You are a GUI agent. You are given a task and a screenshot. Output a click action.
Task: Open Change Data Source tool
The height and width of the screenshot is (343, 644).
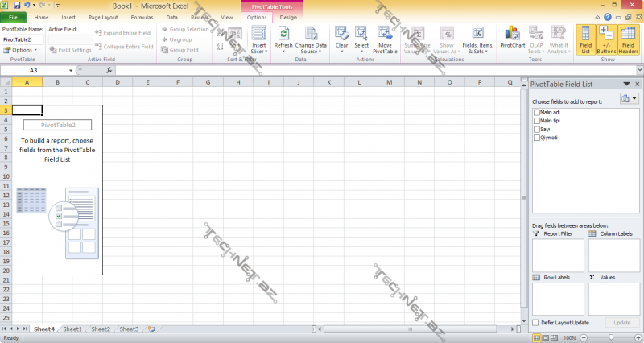click(x=311, y=34)
